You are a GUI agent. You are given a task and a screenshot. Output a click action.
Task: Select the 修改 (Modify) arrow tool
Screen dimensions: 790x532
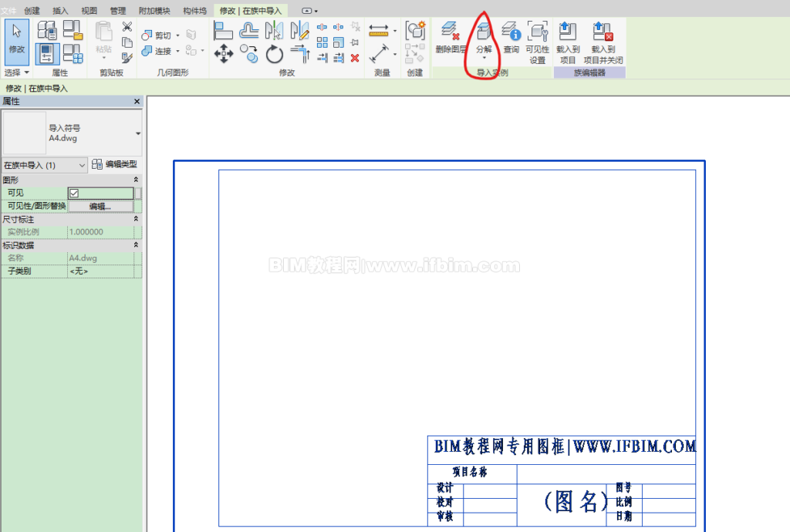tap(17, 42)
